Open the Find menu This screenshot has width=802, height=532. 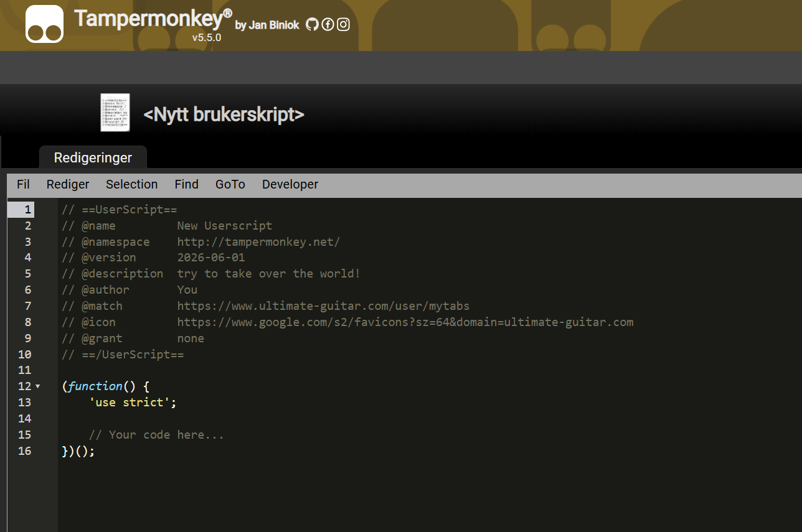[x=186, y=184]
